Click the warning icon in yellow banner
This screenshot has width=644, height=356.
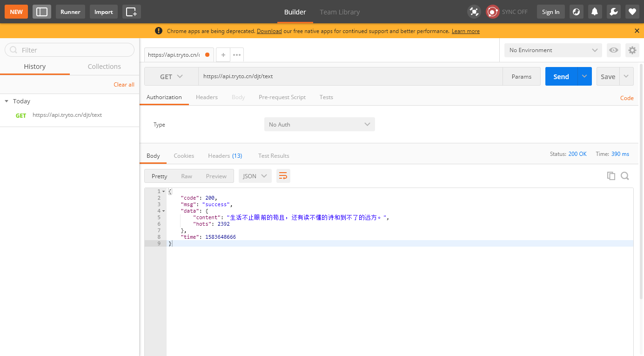pos(159,31)
